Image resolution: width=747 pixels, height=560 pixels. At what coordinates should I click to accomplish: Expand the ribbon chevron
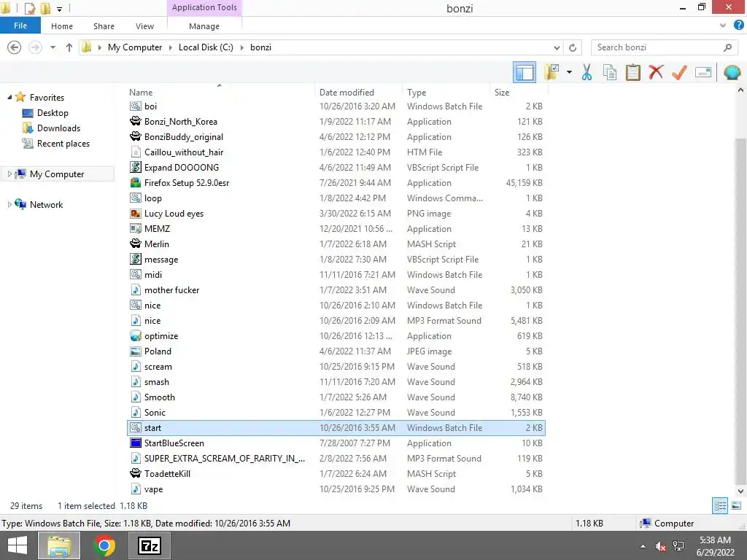(x=723, y=26)
